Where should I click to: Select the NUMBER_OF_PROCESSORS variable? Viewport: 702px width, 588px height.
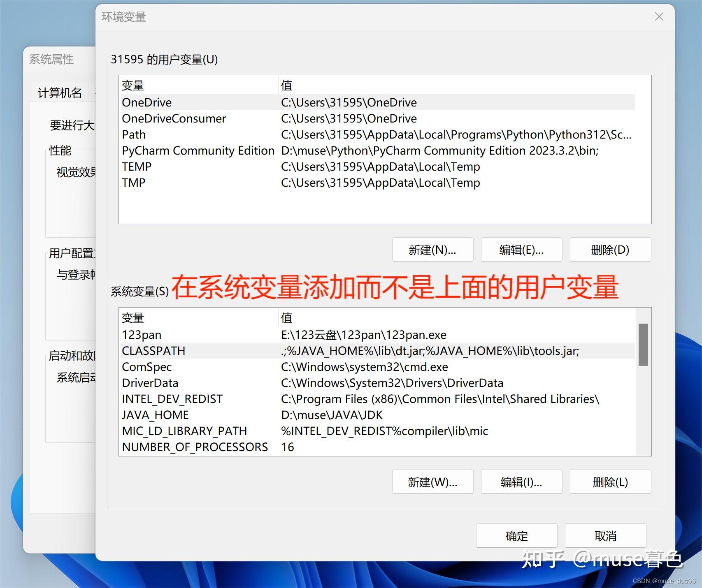coord(194,447)
